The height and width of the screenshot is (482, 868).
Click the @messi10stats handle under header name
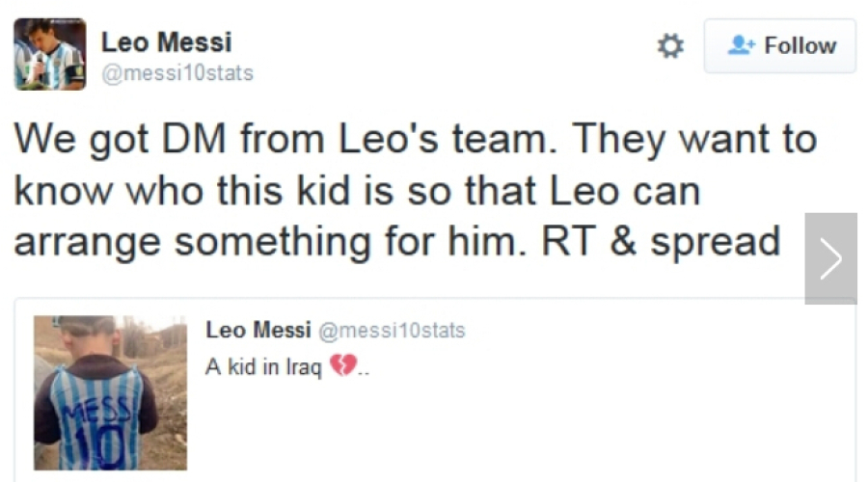point(177,73)
